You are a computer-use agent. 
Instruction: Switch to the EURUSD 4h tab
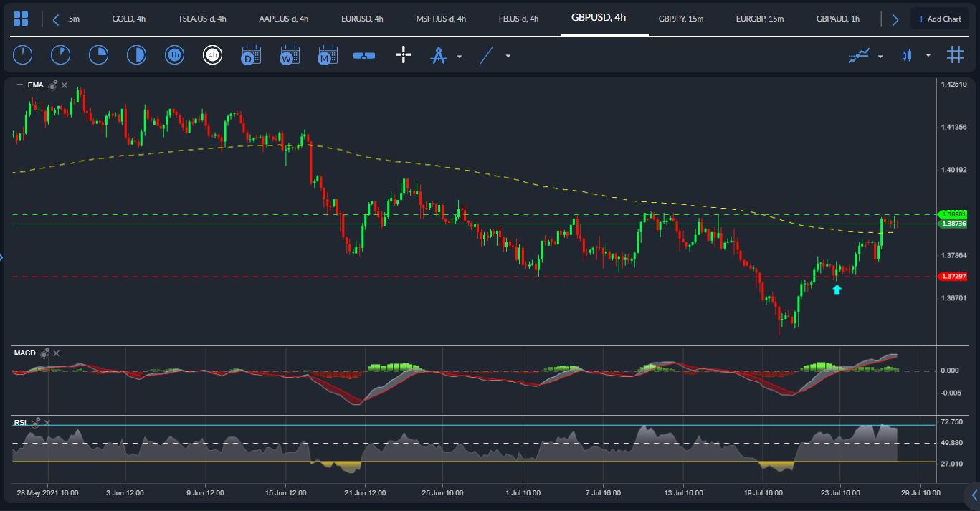pos(361,19)
